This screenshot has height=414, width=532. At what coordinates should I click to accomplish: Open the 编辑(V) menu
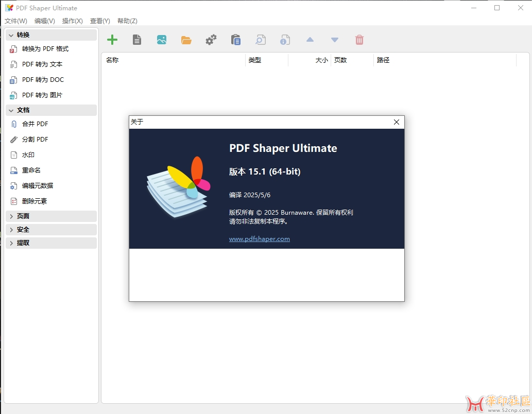click(44, 21)
